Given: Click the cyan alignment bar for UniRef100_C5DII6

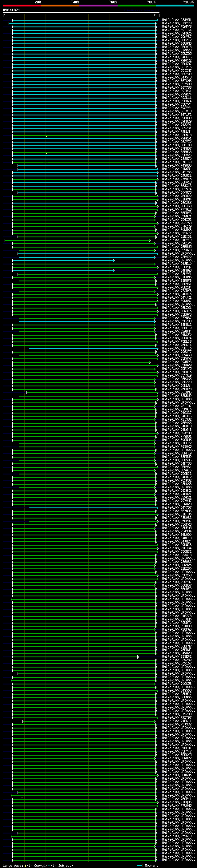Looking at the screenshot, I should click(94, 349).
